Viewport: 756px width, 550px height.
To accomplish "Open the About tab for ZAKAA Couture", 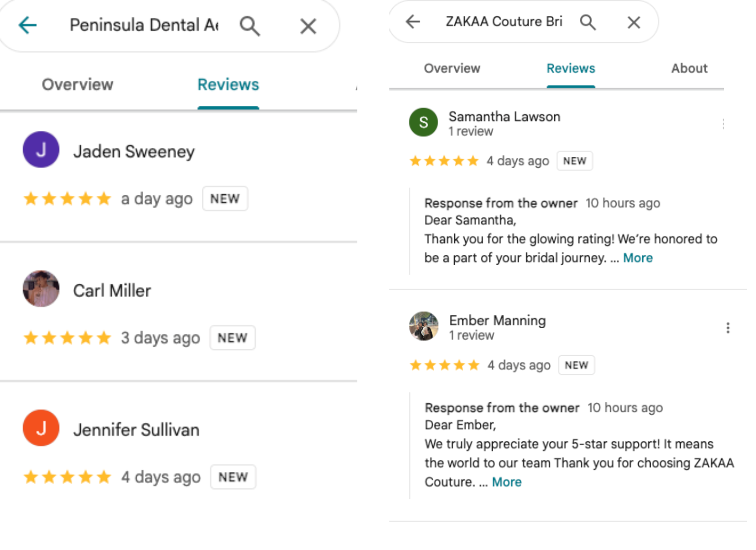I will point(689,68).
